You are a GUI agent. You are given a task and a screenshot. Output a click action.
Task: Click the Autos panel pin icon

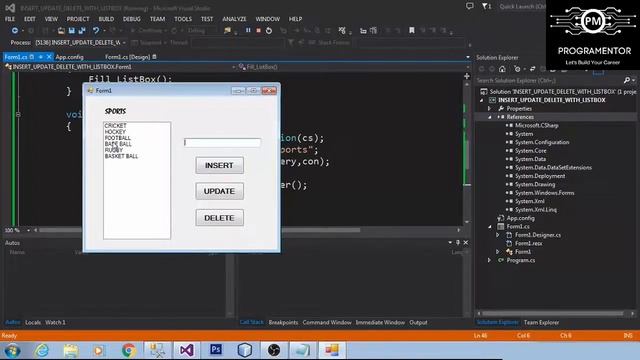458,242
